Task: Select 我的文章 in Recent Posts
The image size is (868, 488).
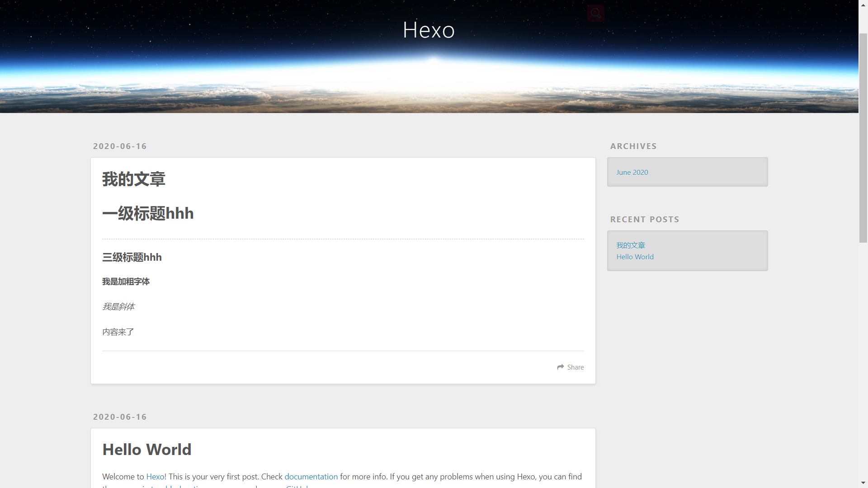Action: tap(631, 245)
